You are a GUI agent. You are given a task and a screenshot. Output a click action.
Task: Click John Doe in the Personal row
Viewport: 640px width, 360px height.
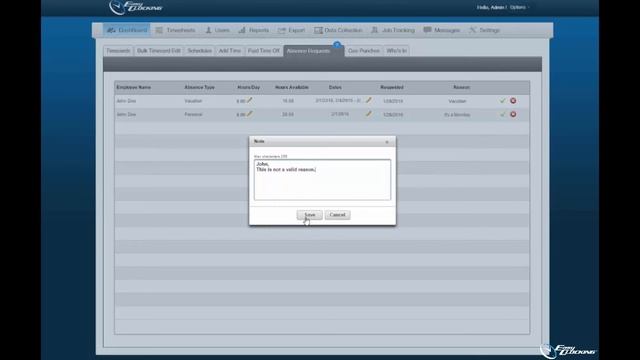click(x=126, y=115)
